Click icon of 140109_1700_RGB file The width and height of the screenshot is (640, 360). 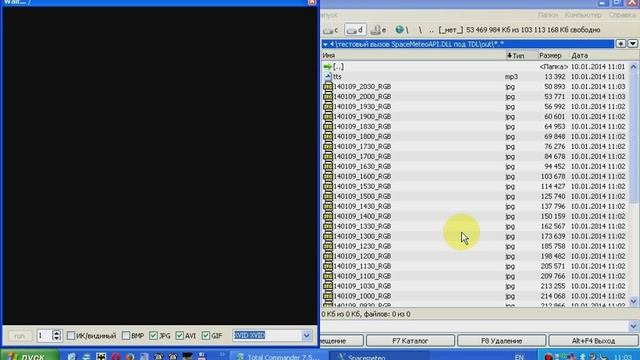[328, 156]
